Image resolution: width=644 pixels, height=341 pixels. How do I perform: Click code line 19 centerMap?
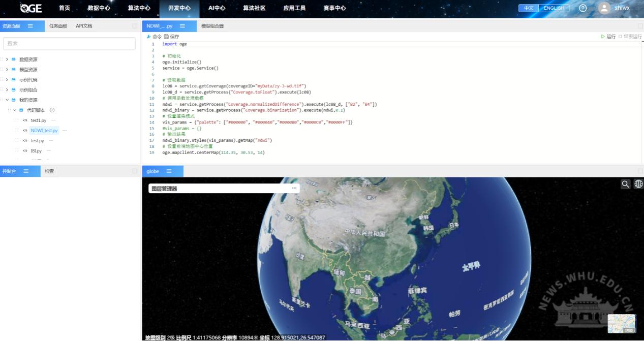click(x=213, y=152)
